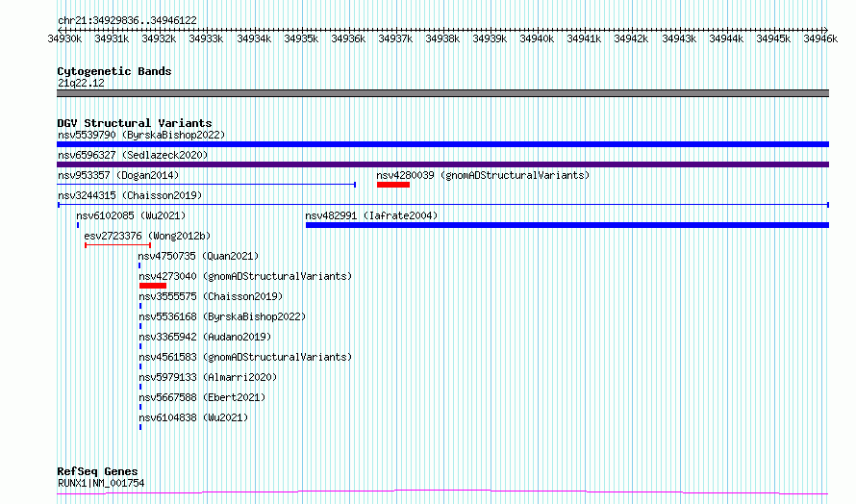Open nsv3555575 (Chaisson2019) label
This screenshot has height=504, width=856.
point(211,296)
